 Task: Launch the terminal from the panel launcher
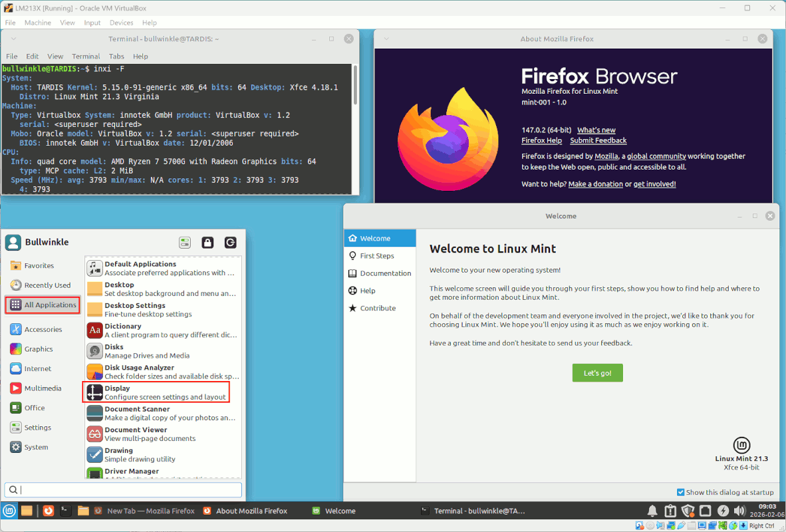click(x=65, y=511)
